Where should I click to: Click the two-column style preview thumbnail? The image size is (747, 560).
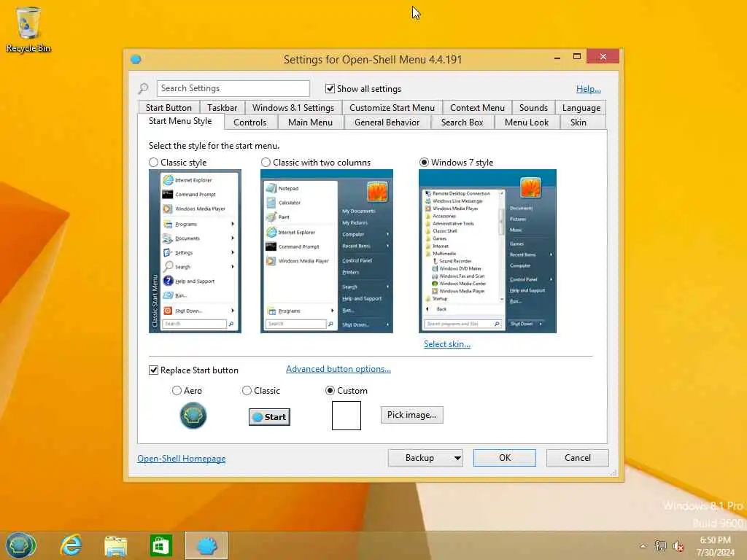(327, 251)
